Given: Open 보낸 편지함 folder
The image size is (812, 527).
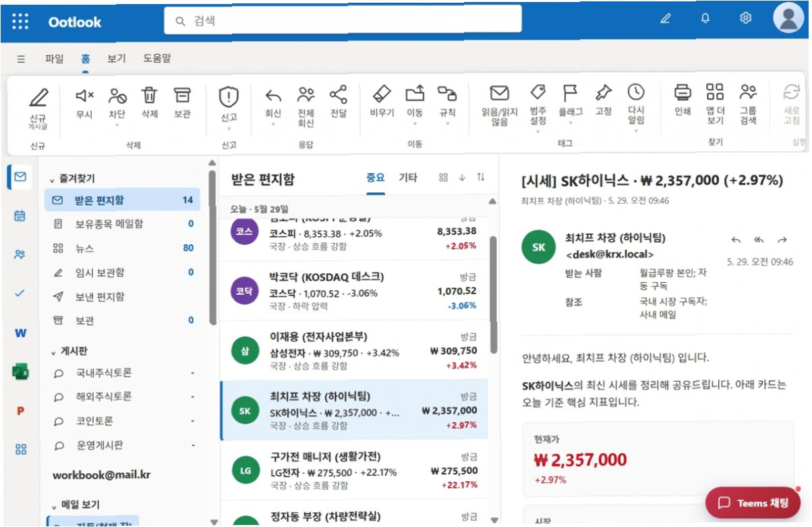Looking at the screenshot, I should [123, 297].
